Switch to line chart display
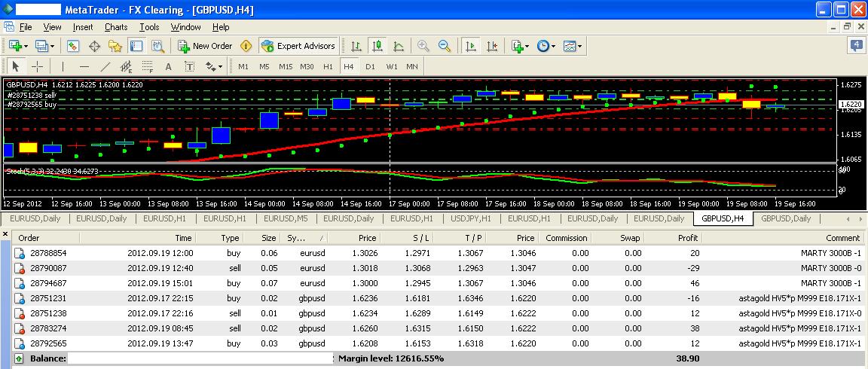This screenshot has height=369, width=868. coord(399,46)
